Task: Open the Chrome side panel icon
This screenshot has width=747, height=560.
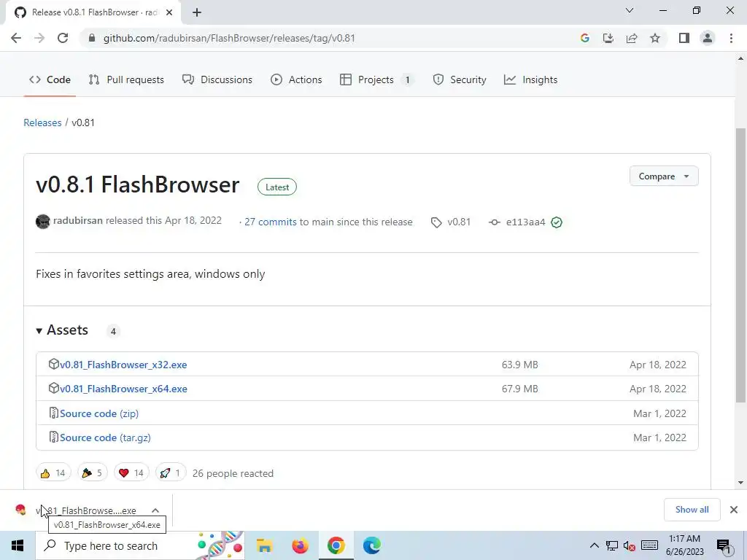Action: click(684, 38)
